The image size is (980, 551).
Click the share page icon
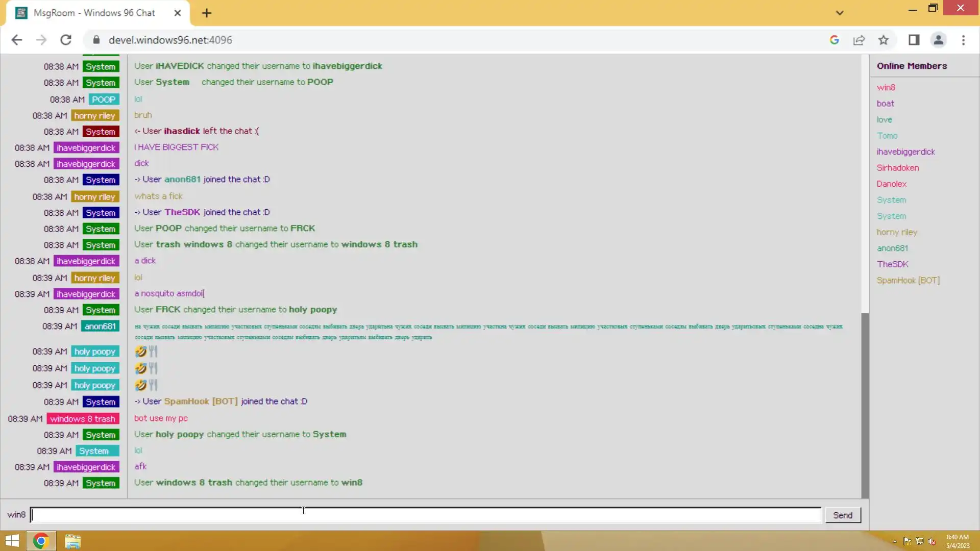point(859,40)
